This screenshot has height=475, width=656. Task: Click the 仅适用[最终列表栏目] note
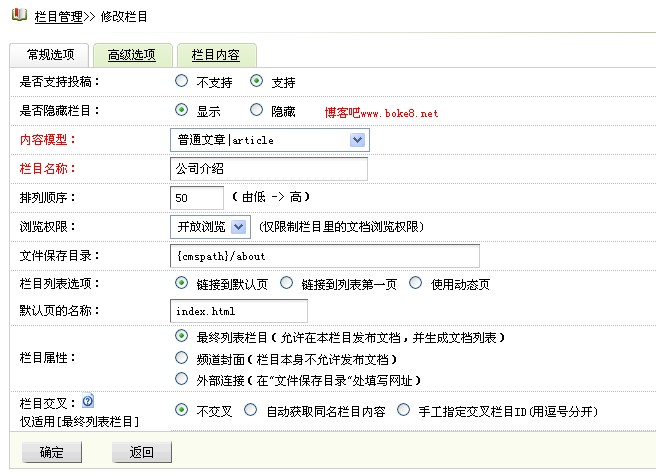coord(79,421)
